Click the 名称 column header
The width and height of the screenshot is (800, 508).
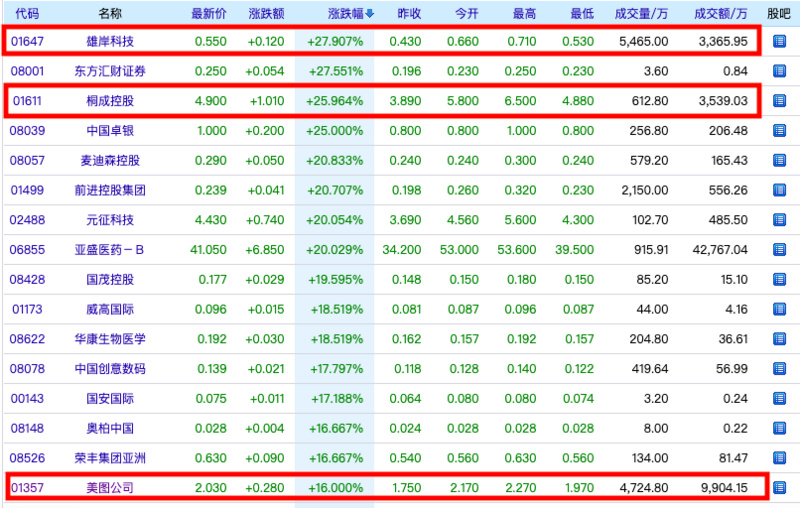[110, 14]
